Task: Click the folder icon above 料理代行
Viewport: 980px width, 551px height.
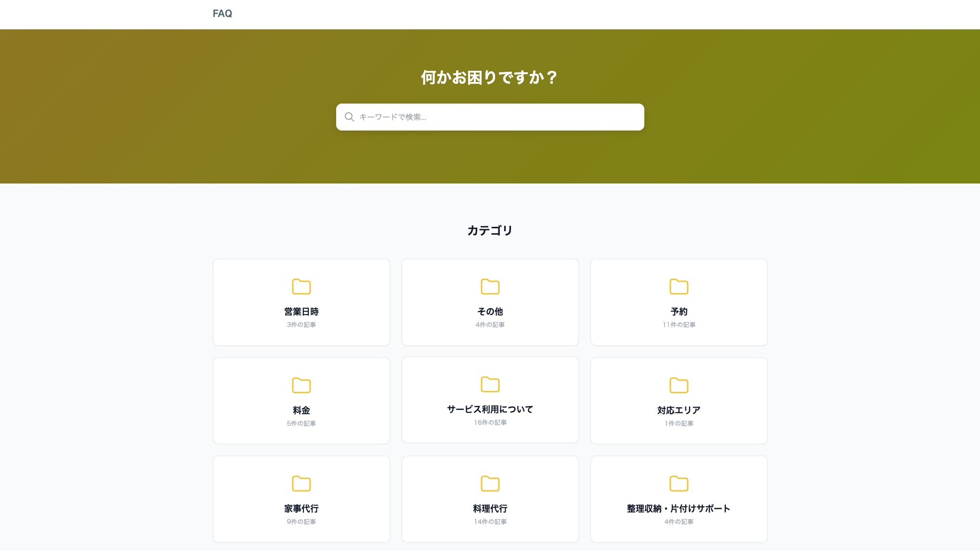Action: tap(490, 484)
